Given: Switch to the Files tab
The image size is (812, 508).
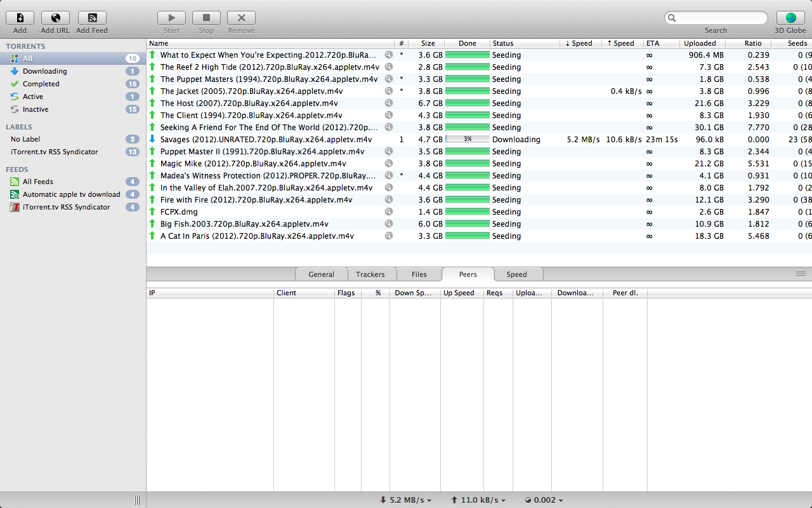Looking at the screenshot, I should pos(419,274).
